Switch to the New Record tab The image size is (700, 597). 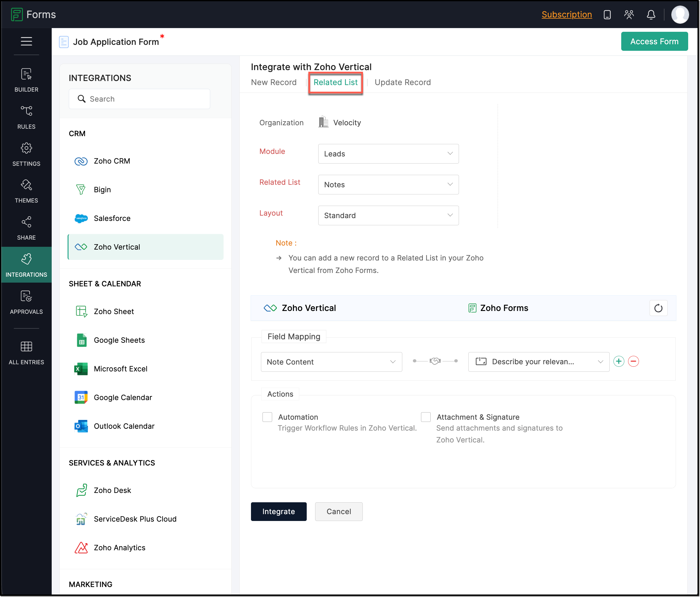coord(274,82)
